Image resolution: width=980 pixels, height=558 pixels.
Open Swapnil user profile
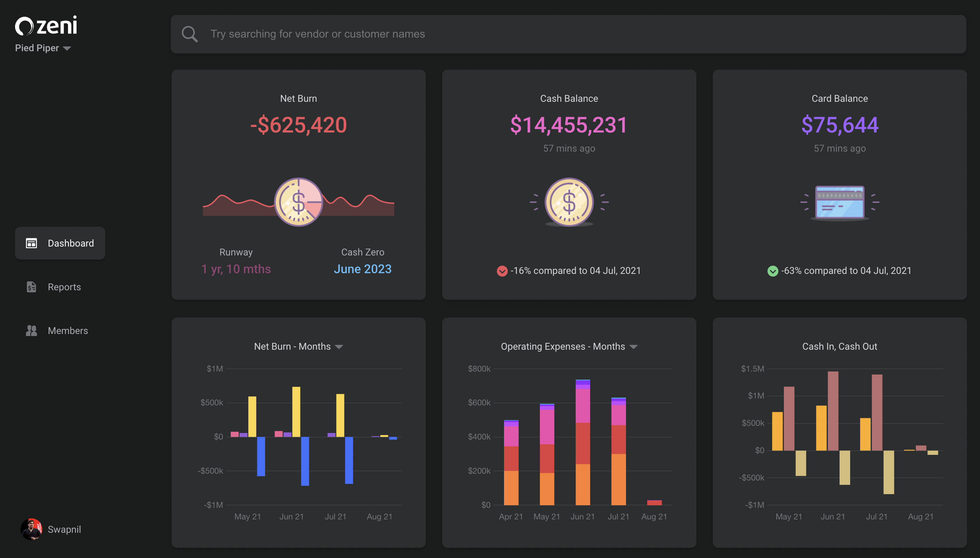point(64,529)
